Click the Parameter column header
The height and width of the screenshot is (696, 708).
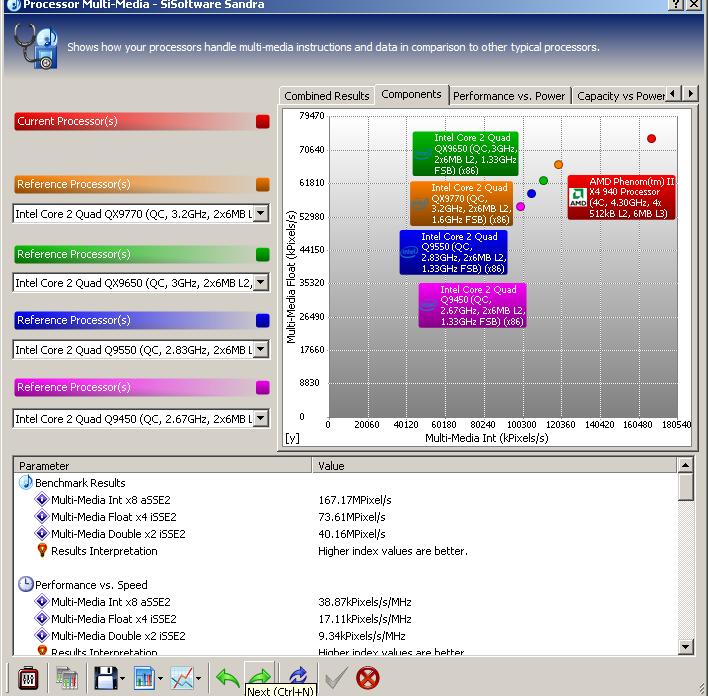click(x=163, y=466)
